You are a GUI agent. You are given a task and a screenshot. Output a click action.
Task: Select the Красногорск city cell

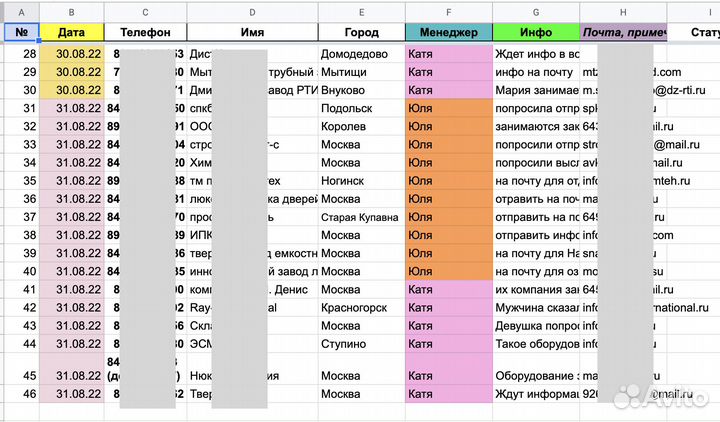click(x=361, y=308)
